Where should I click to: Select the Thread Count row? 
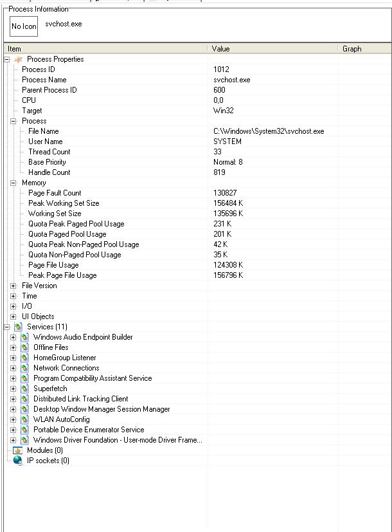coord(197,152)
